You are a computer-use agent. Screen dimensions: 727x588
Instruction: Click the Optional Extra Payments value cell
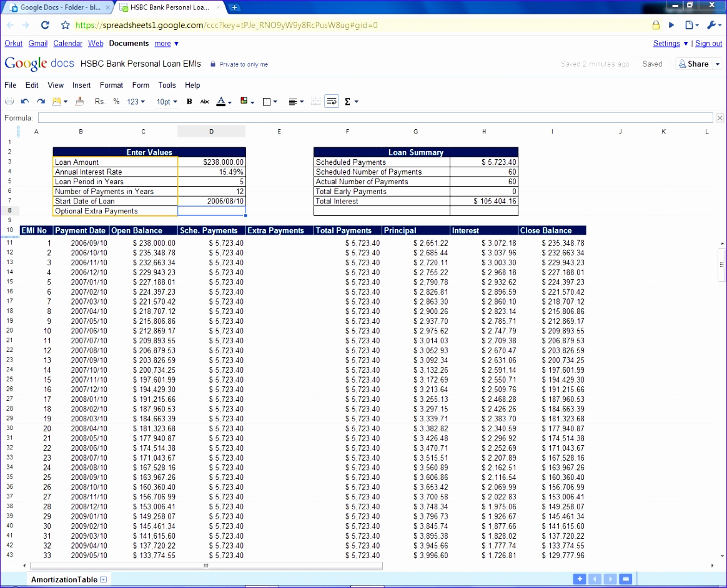(x=212, y=211)
